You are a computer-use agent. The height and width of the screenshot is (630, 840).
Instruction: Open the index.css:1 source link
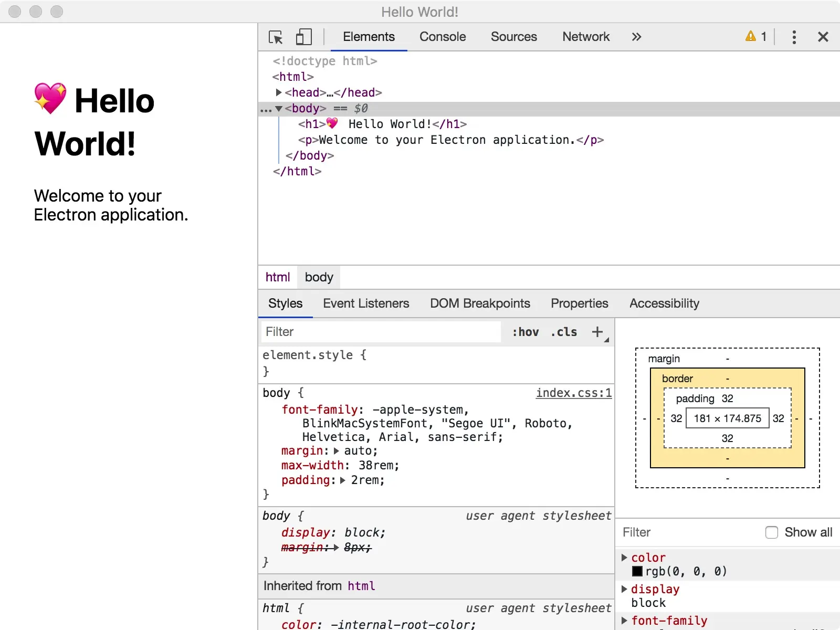point(574,393)
